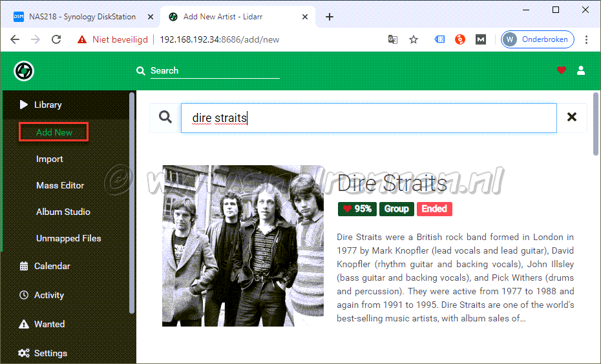
Task: Click the Ended status badge
Action: pyautogui.click(x=434, y=209)
